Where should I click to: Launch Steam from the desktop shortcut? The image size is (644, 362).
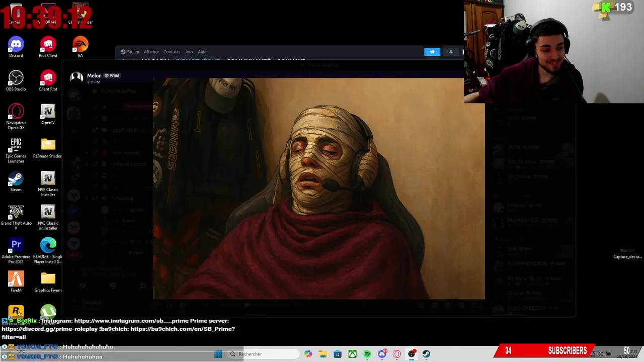click(16, 182)
